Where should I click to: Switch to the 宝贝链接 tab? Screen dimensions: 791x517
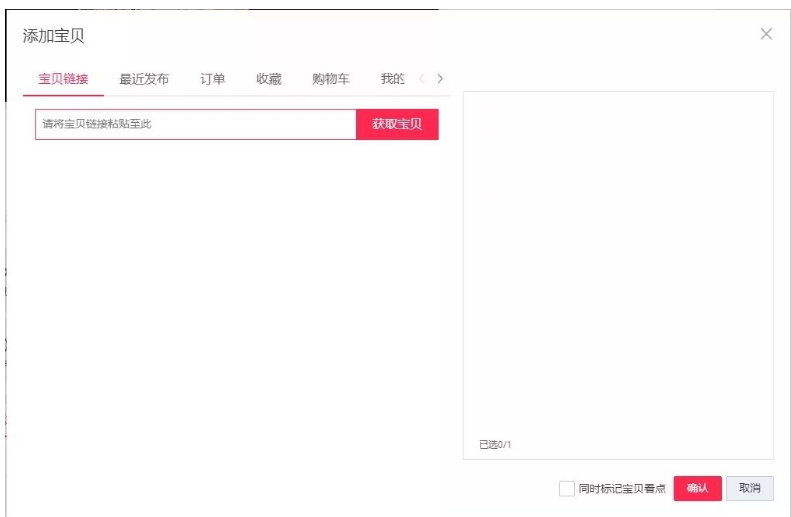click(63, 79)
